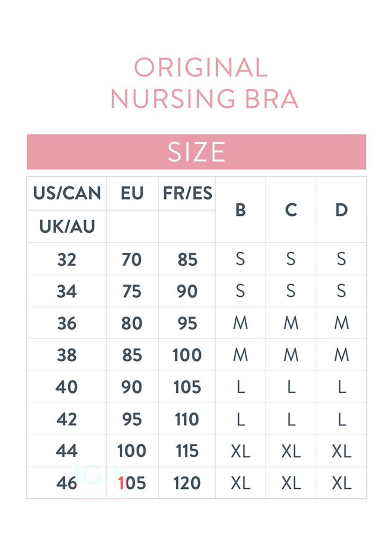
Task: Click the FR/ES 110 cell
Action: 187,419
